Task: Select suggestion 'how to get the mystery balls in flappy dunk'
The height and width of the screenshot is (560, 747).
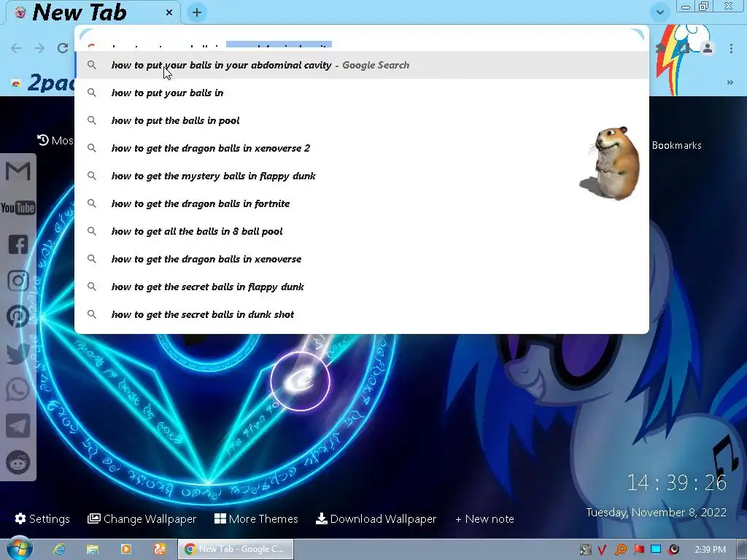Action: pos(362,176)
